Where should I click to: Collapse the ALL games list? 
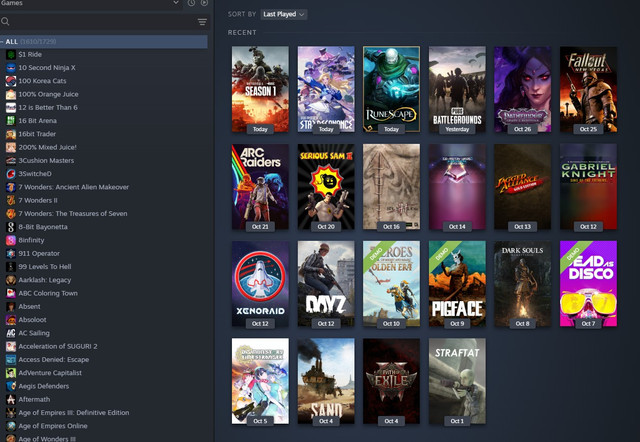coord(4,41)
